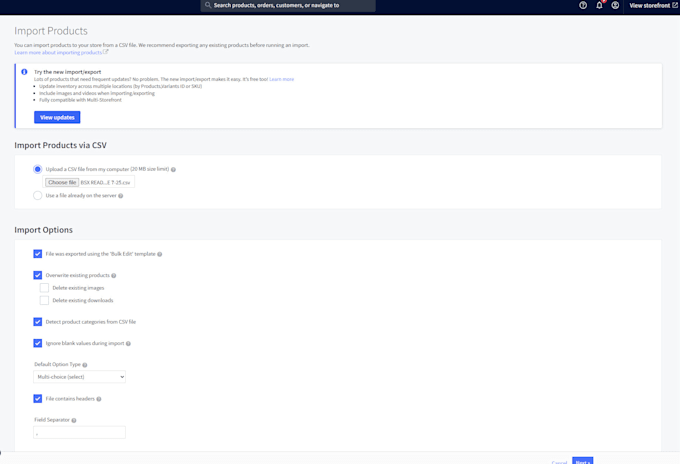
Task: Open the notifications bell icon
Action: coord(599,5)
